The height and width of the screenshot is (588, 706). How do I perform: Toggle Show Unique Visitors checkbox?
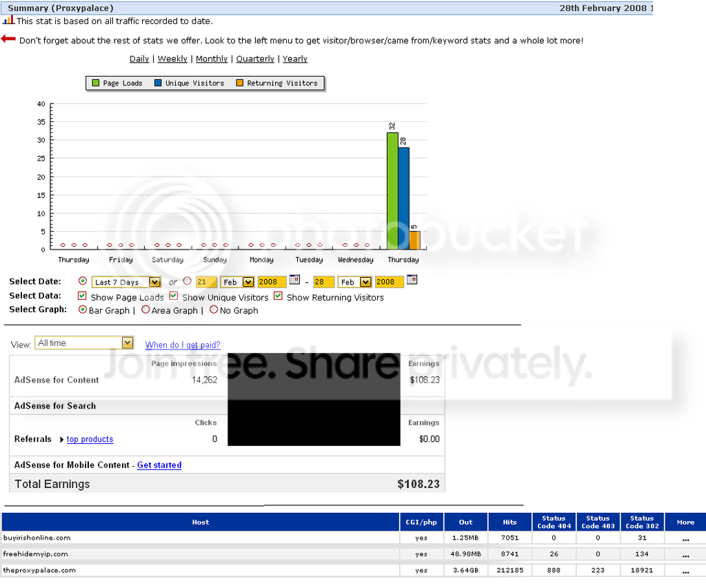coord(173,296)
